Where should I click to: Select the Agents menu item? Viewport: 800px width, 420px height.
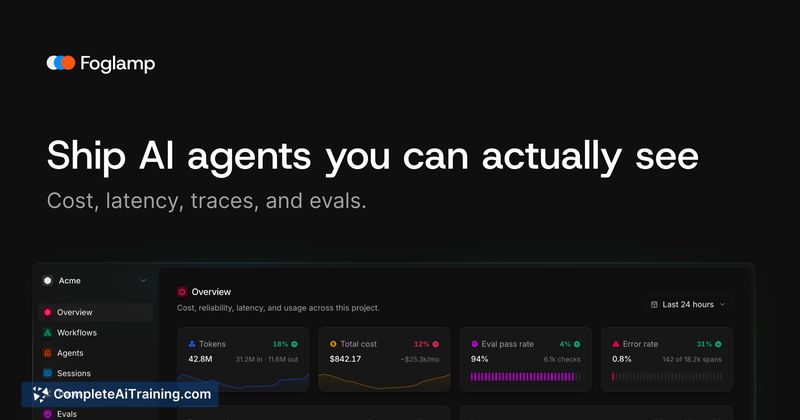click(x=70, y=353)
